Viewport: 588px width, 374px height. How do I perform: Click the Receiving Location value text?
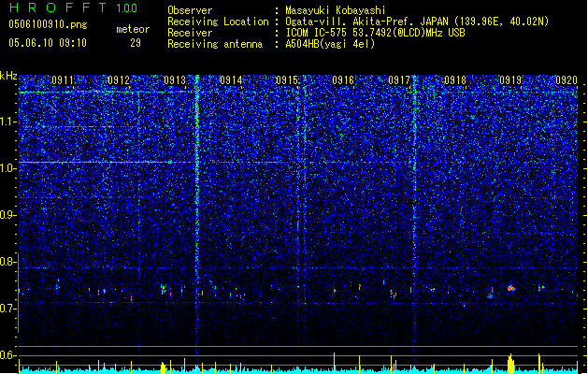click(x=417, y=22)
